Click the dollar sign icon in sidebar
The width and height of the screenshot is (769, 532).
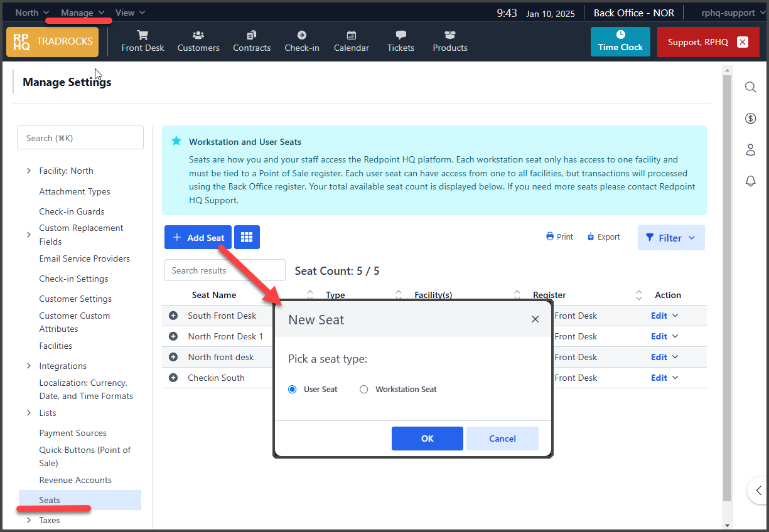[x=750, y=118]
